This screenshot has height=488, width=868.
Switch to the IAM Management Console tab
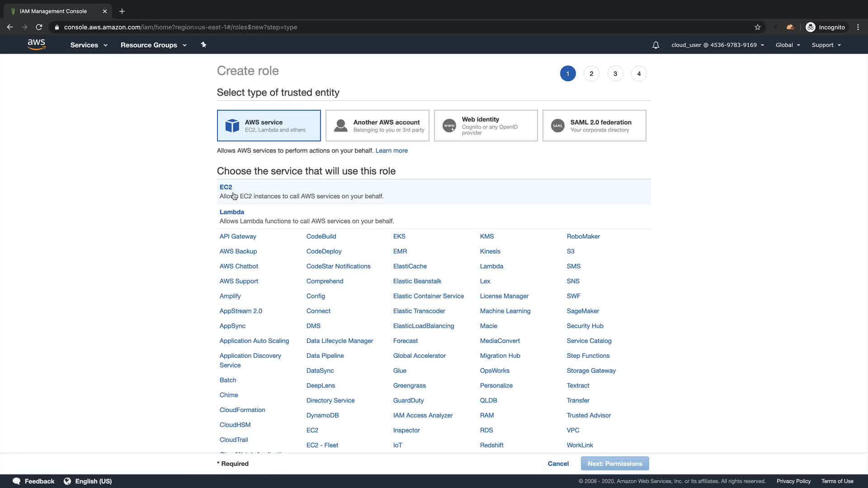pos(53,11)
